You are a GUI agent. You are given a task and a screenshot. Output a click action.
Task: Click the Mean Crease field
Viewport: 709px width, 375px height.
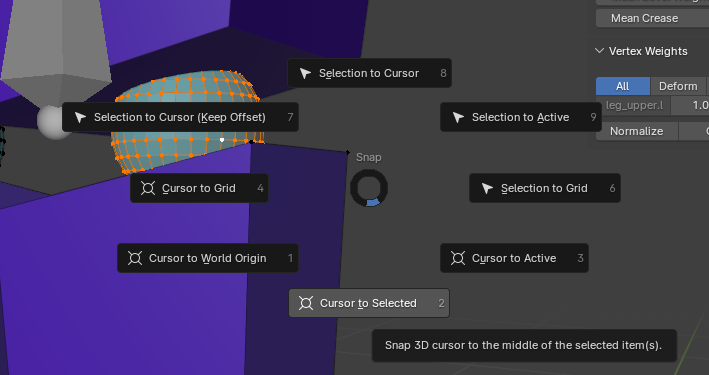click(652, 18)
